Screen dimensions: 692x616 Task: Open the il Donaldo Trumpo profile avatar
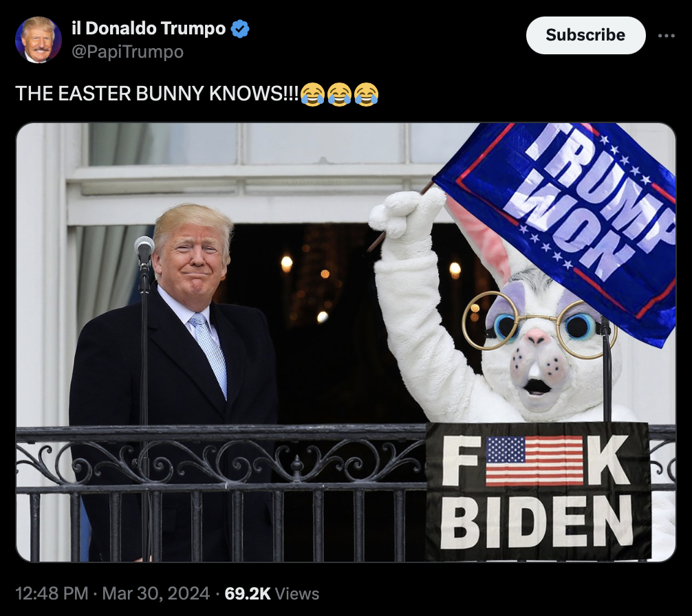pyautogui.click(x=39, y=40)
